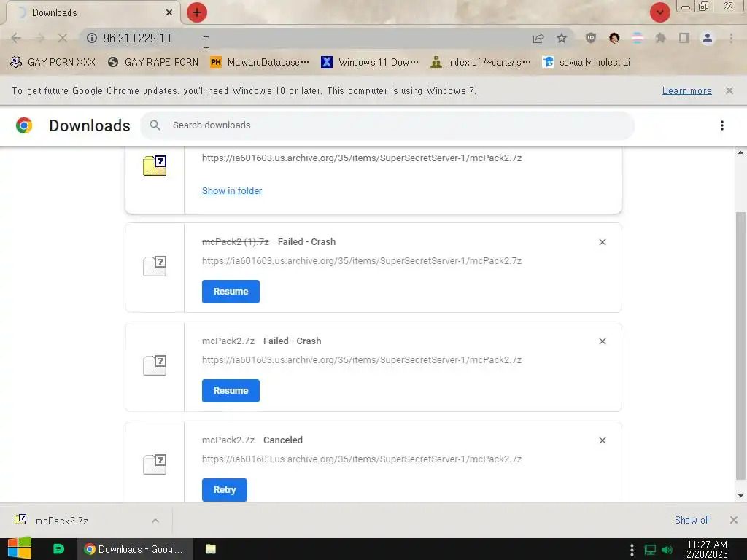The image size is (747, 560).
Task: Click Show in folder link
Action: 232,190
